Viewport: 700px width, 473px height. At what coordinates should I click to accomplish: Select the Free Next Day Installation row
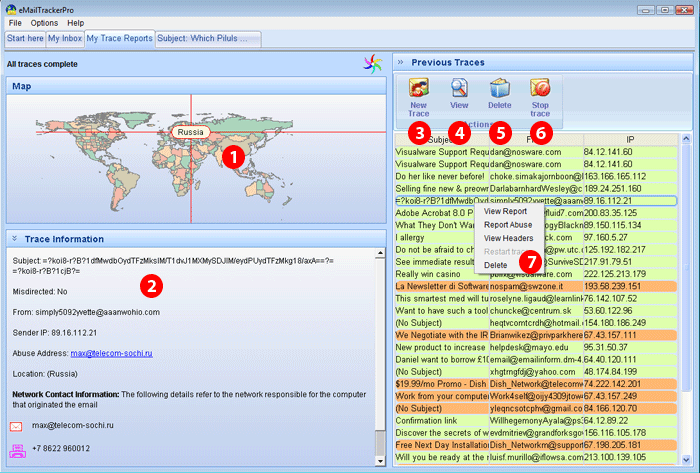(536, 445)
